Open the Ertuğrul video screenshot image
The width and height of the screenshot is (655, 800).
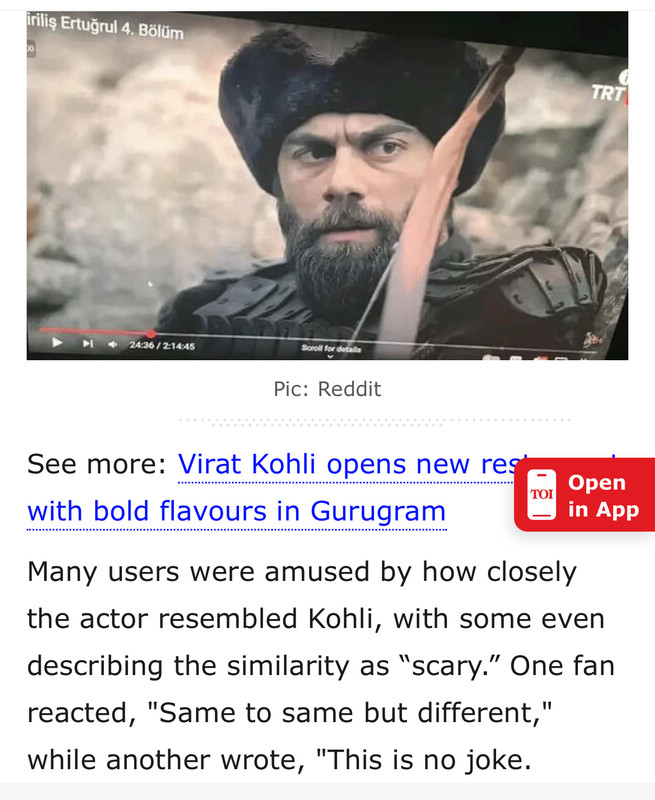coord(328,186)
